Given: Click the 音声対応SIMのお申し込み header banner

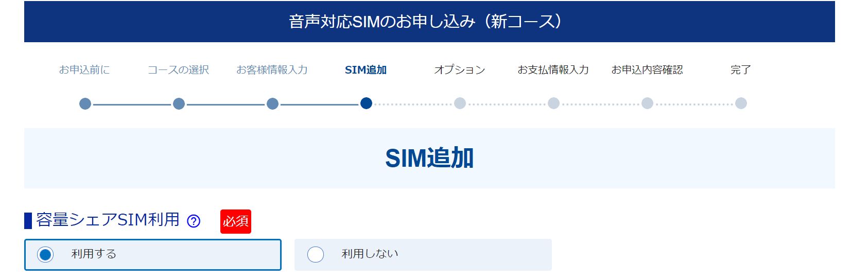Looking at the screenshot, I should tap(429, 22).
